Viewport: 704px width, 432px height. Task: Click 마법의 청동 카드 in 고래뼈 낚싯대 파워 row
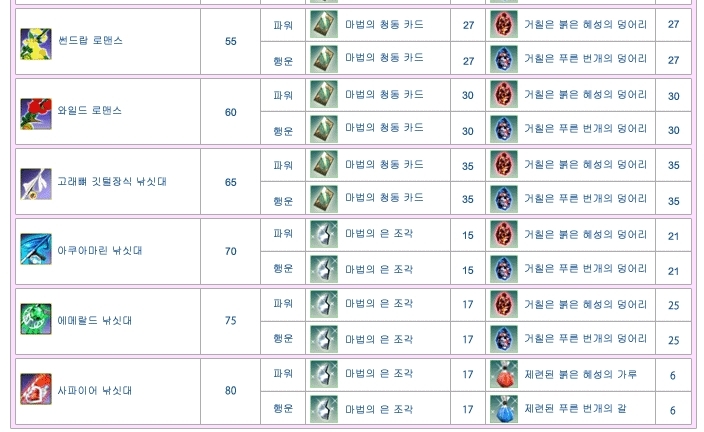384,165
